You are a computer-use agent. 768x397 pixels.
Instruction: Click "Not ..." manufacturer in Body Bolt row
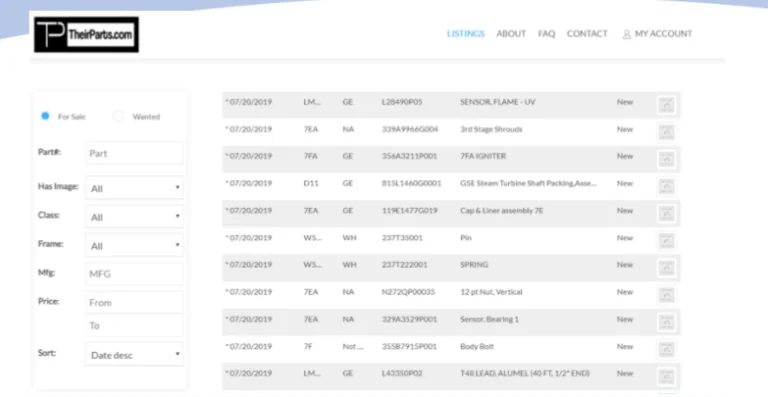pyautogui.click(x=353, y=346)
